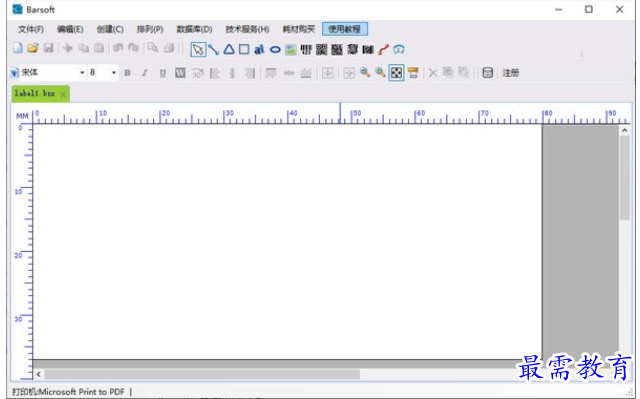
Task: Click the rotate 90 degrees icon
Action: click(x=198, y=73)
